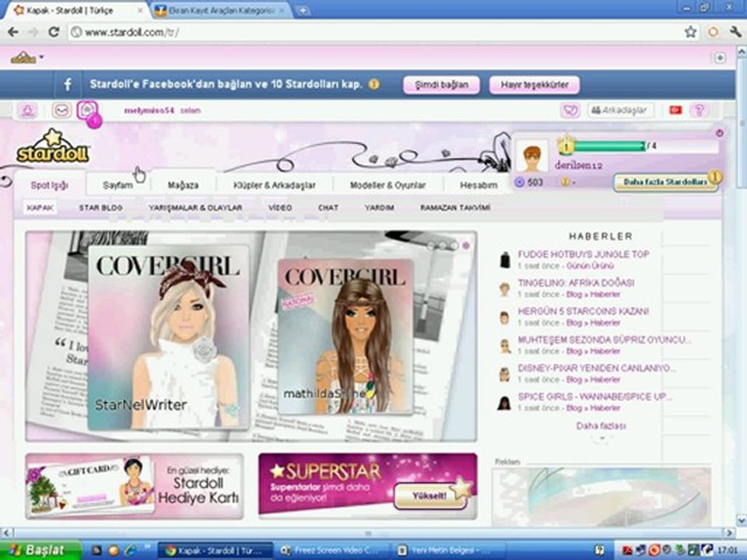Open the Arkadaşlar friends button
This screenshot has width=747, height=560.
(x=620, y=110)
